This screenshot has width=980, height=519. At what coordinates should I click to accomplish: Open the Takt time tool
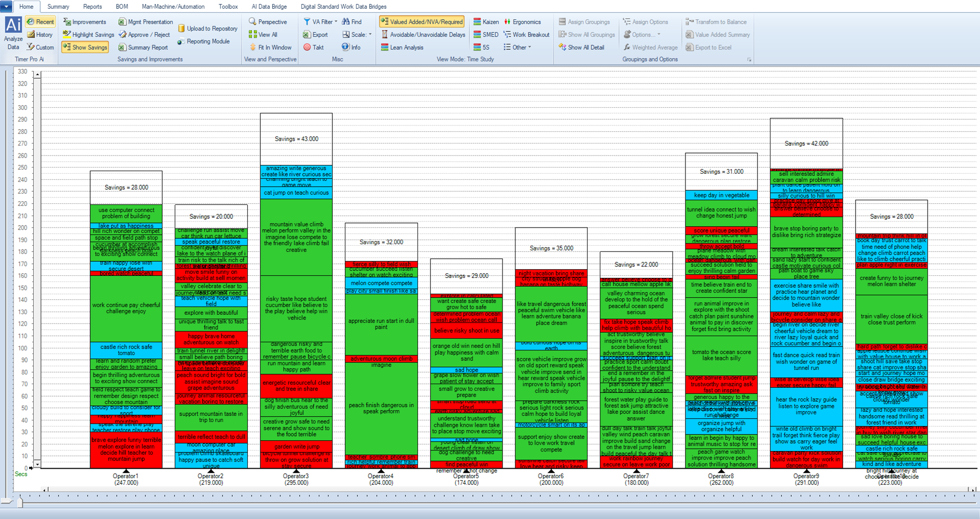(314, 47)
